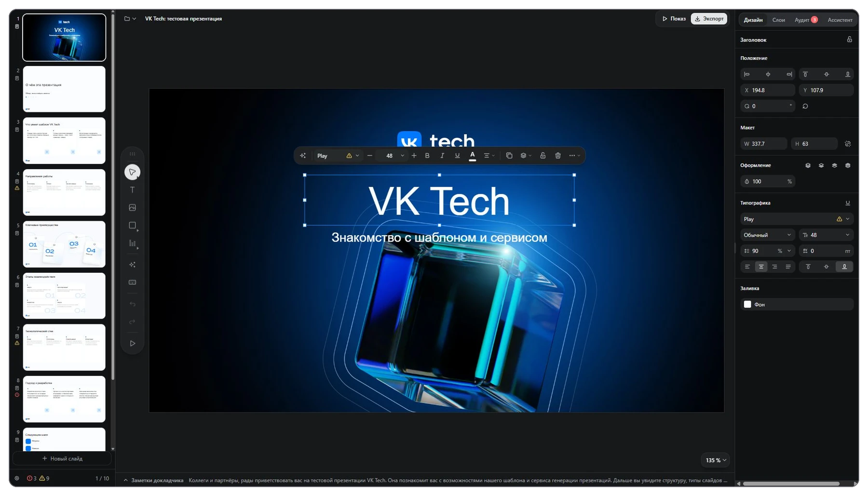Click the AI sparkle tool in left toolbar

click(132, 265)
